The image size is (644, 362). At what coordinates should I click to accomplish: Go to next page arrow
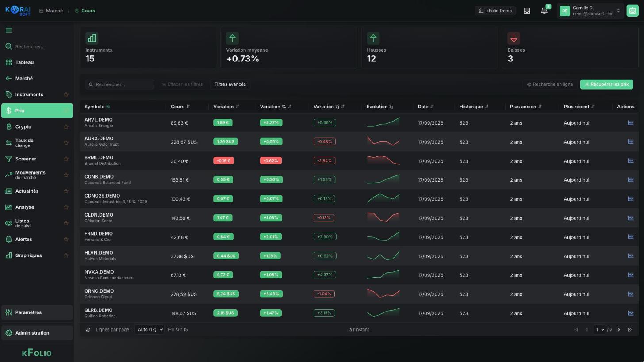619,329
